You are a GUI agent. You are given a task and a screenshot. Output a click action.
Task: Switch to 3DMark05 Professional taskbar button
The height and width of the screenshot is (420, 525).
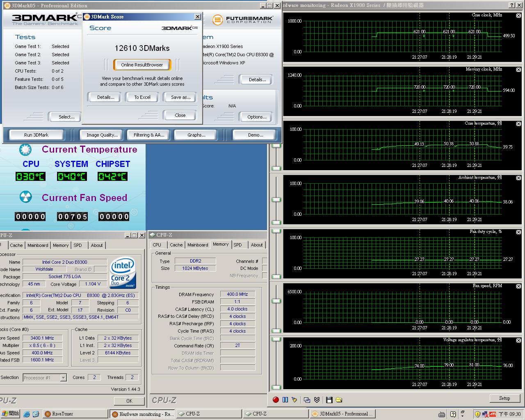coord(343,414)
